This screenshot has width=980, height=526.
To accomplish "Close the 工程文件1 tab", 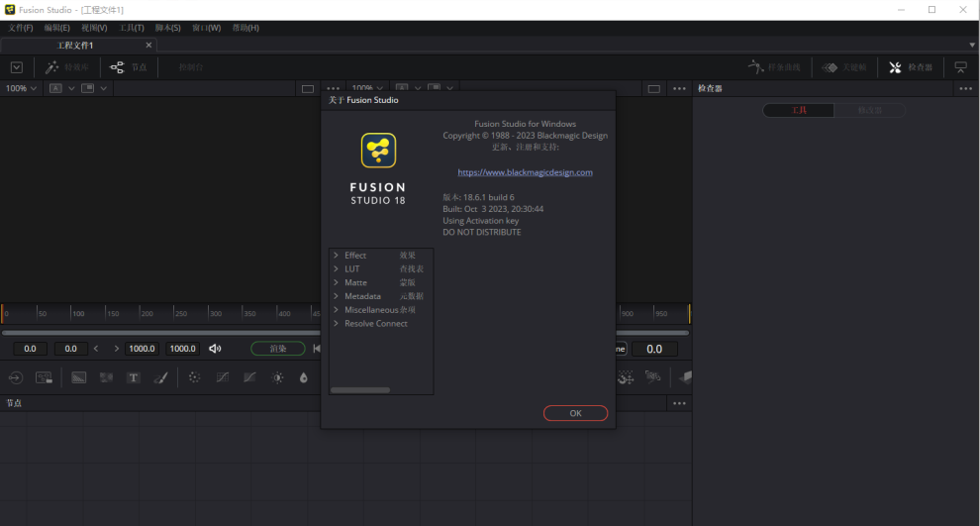I will (x=148, y=45).
